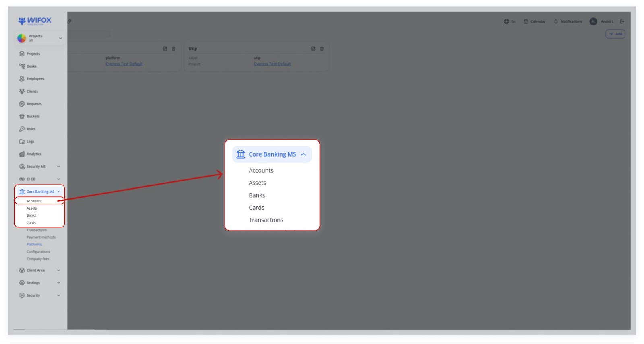Screen dimensions: 644x344
Task: Click the Desks hierarchy icon in sidebar
Action: point(22,66)
